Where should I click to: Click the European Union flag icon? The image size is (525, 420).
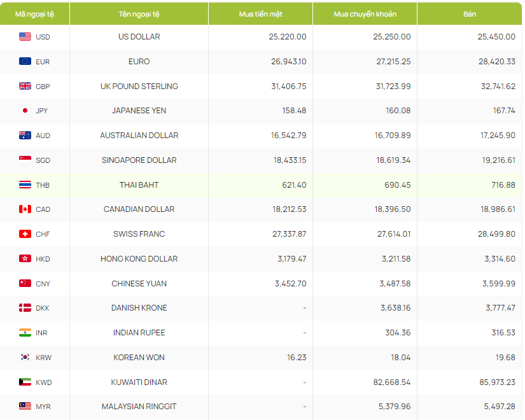pyautogui.click(x=25, y=62)
